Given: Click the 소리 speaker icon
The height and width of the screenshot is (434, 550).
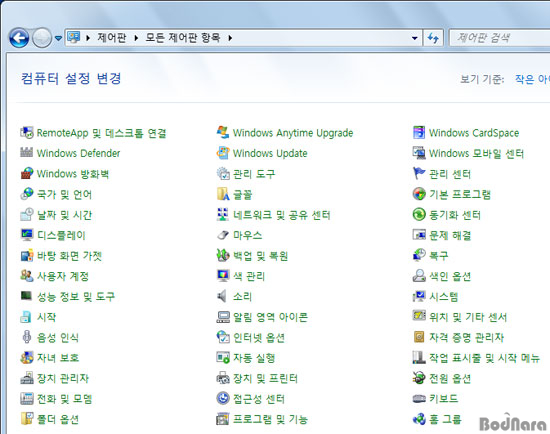Looking at the screenshot, I should [222, 296].
